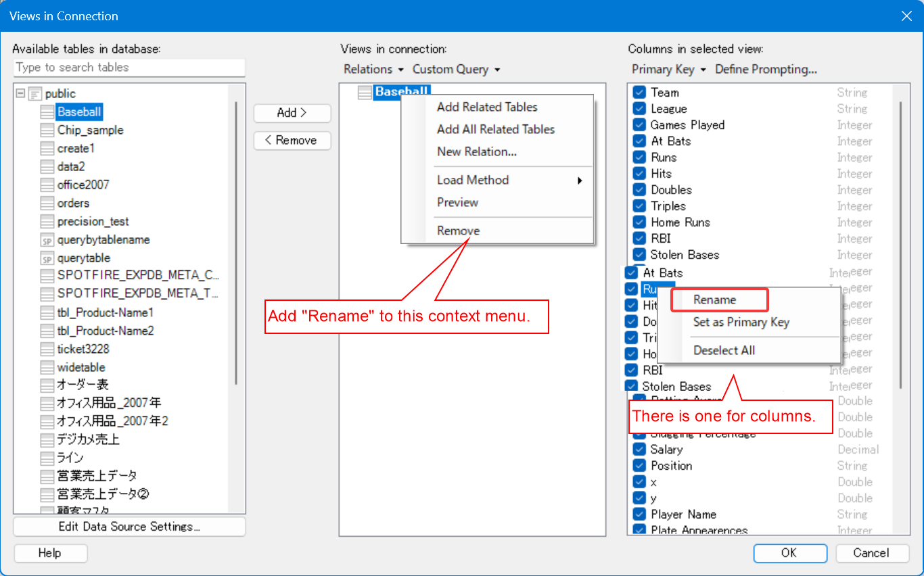Uncheck the Team column checkbox
The width and height of the screenshot is (924, 576).
(639, 93)
